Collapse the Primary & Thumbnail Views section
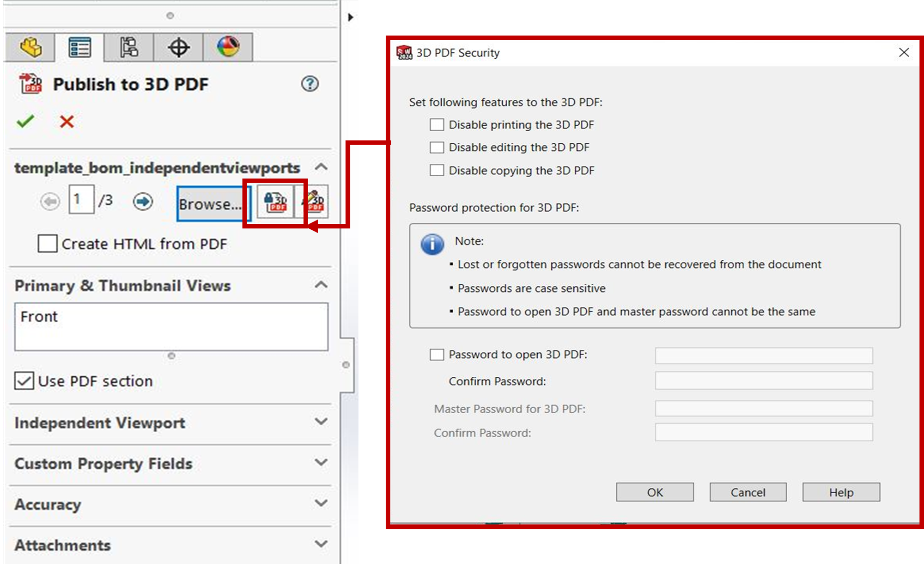 click(321, 285)
